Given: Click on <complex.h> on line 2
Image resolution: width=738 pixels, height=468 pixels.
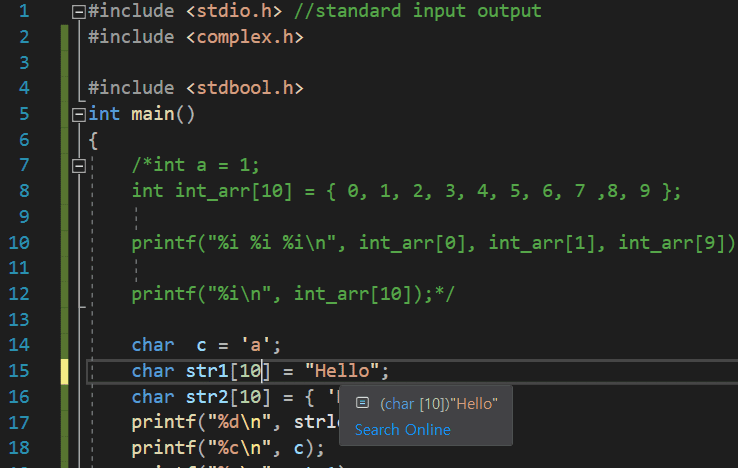Looking at the screenshot, I should click(245, 37).
